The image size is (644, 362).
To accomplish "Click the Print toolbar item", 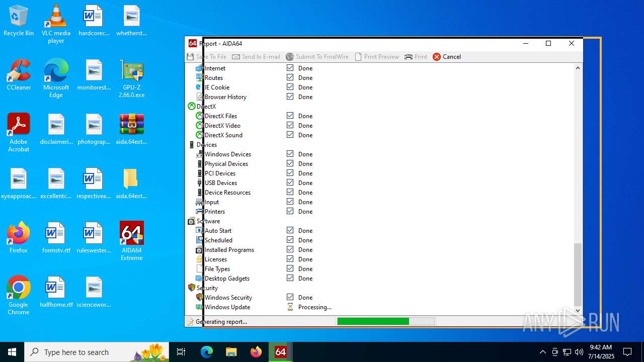I will pos(416,57).
